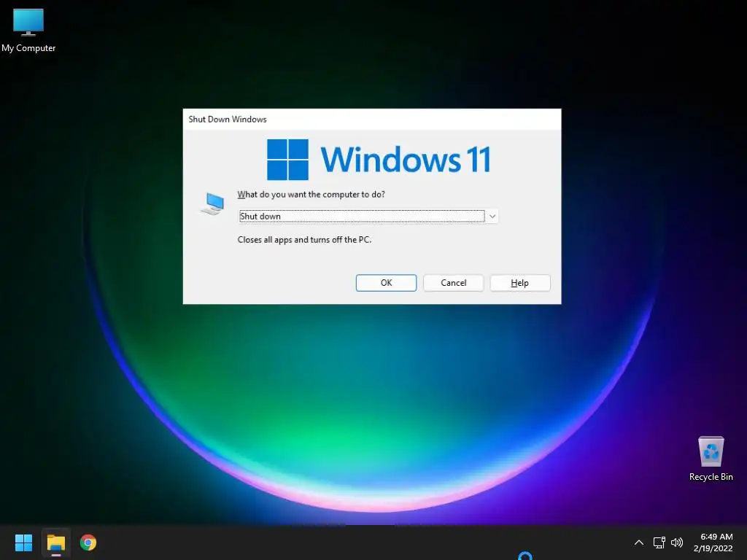This screenshot has height=560, width=747.
Task: Open the Windows Start menu button
Action: pyautogui.click(x=23, y=542)
